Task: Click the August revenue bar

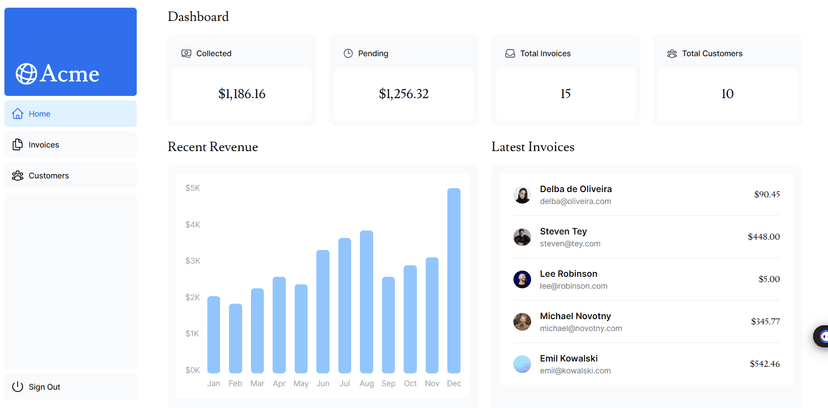Action: 367,302
